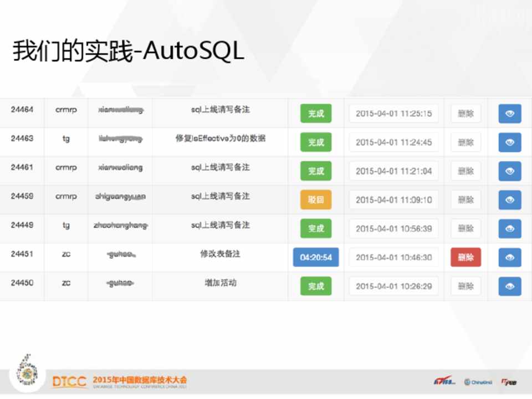Image resolution: width=532 pixels, height=399 pixels.
Task: Click the red 删除 button for row 24451
Action: point(465,258)
